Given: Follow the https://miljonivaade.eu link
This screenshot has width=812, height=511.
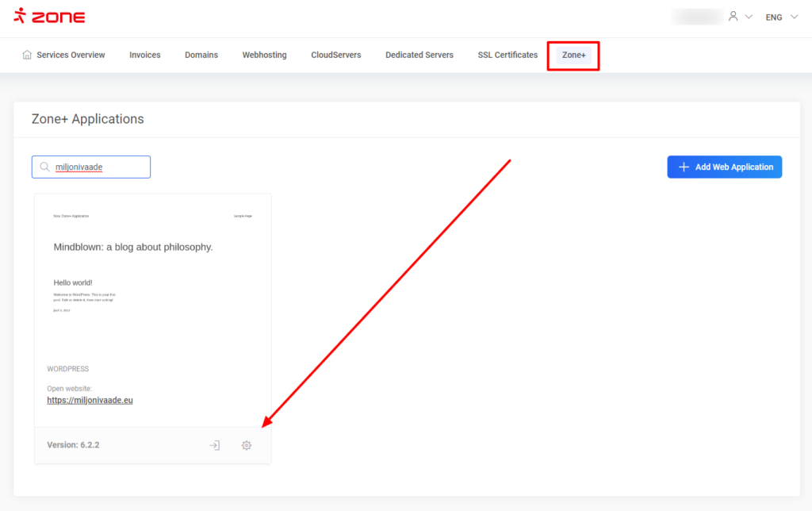Looking at the screenshot, I should pos(90,401).
